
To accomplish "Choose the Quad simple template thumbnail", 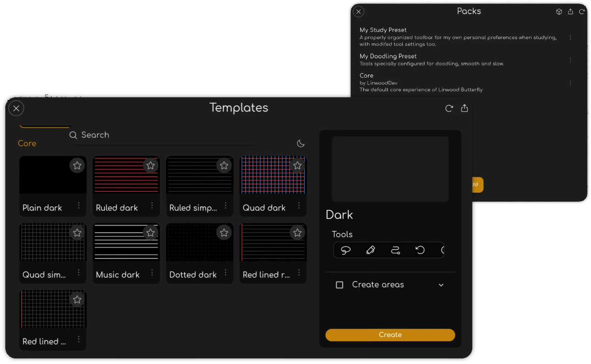I will pyautogui.click(x=53, y=242).
